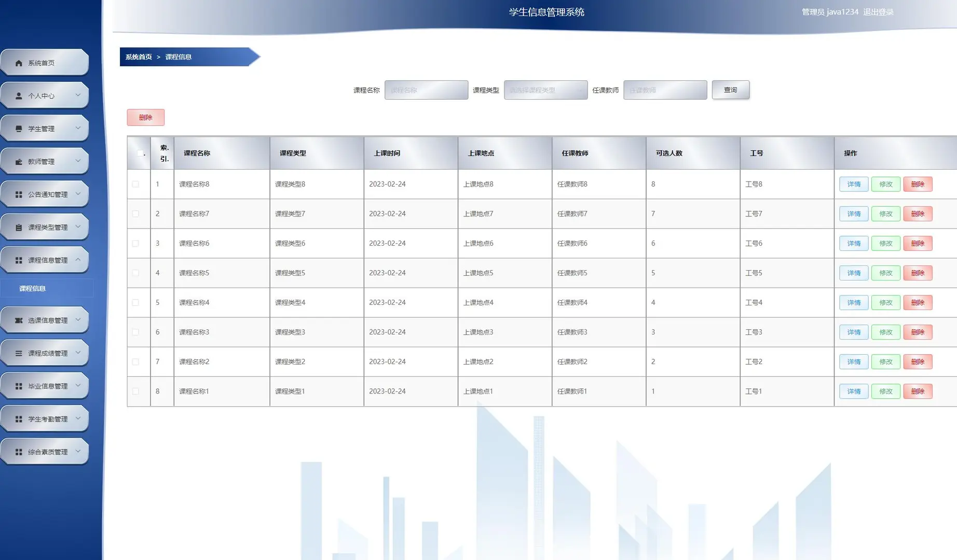Select the home icon beside 系统首页

click(x=19, y=62)
